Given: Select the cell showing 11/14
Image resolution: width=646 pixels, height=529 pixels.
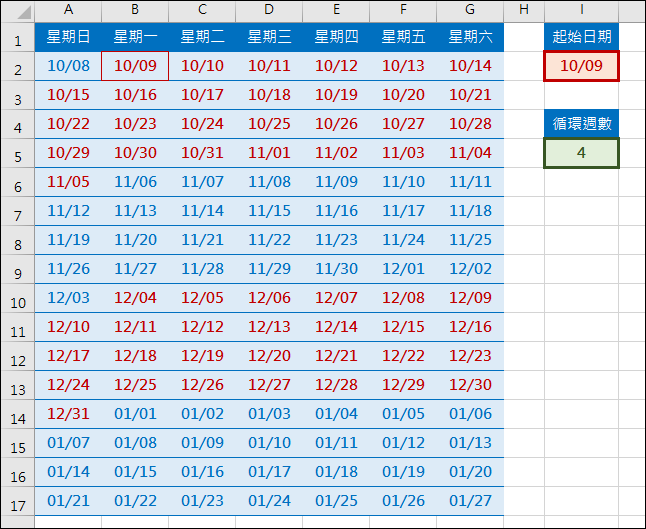Looking at the screenshot, I should 202,211.
